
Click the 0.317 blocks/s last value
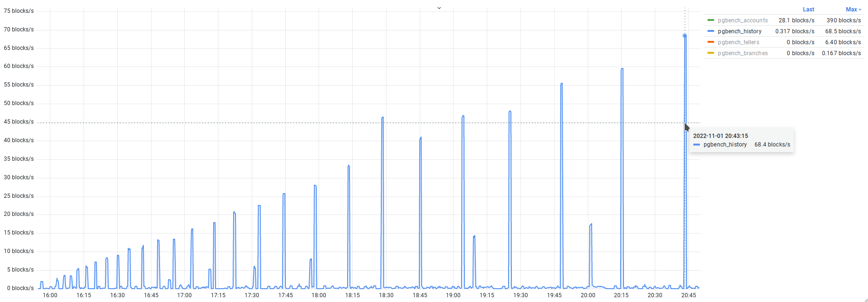pos(795,31)
